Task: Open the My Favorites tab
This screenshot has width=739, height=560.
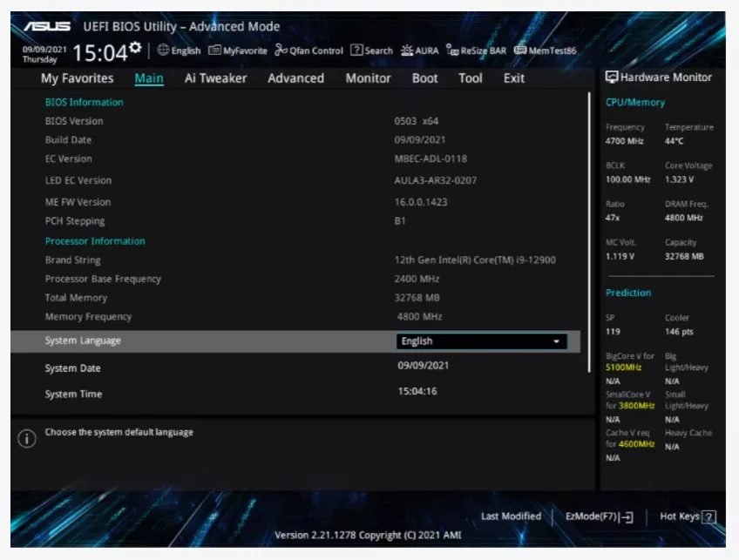Action: pos(77,78)
